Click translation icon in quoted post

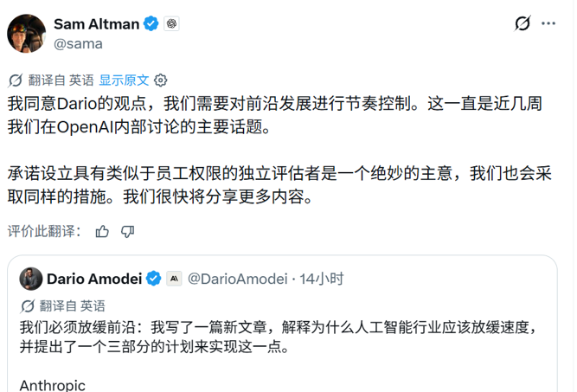(27, 305)
